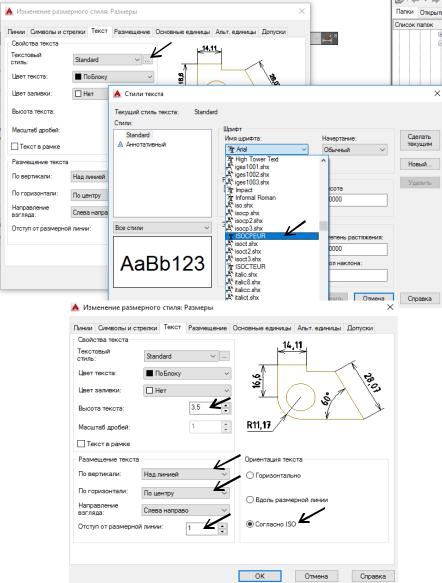Open text style browse button next to Standard

pos(148,60)
